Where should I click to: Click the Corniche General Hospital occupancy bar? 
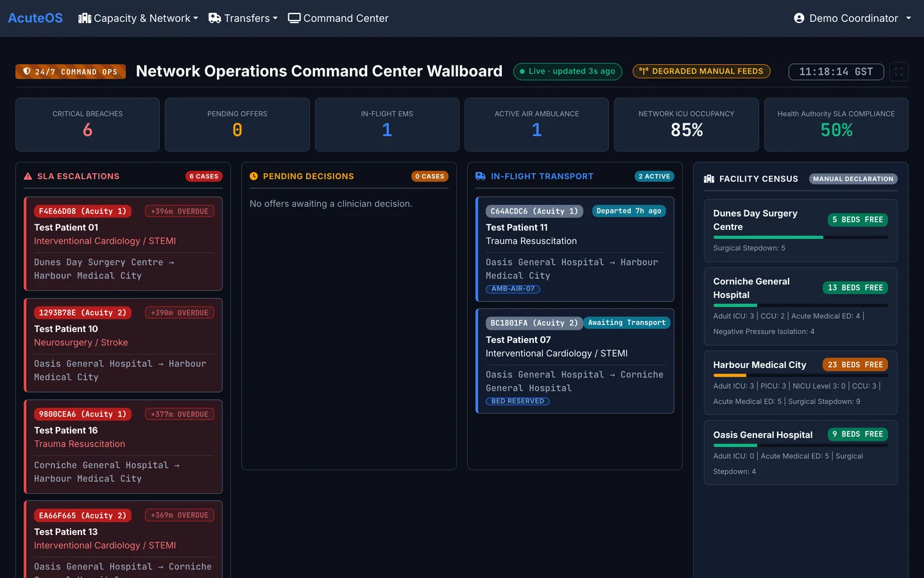[x=801, y=305]
